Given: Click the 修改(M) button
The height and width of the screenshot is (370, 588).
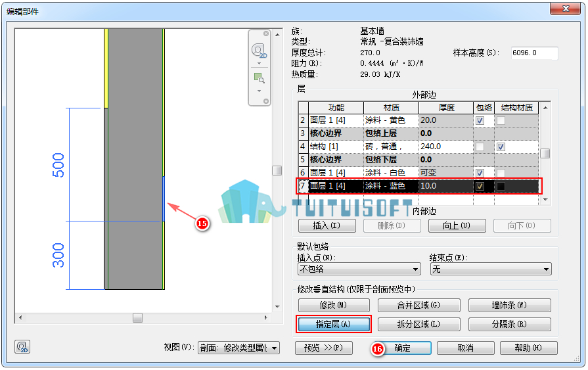Looking at the screenshot, I should (334, 305).
